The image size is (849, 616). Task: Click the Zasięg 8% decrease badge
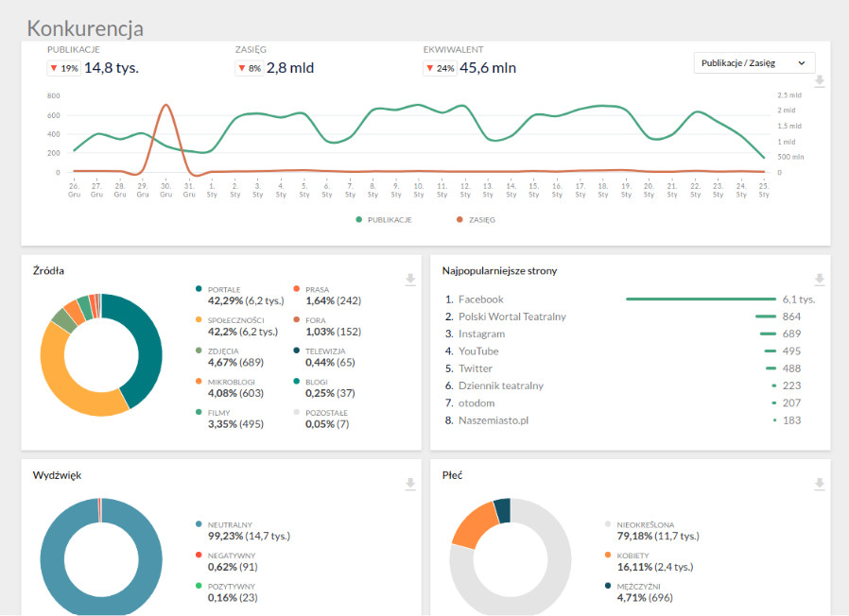coord(249,68)
